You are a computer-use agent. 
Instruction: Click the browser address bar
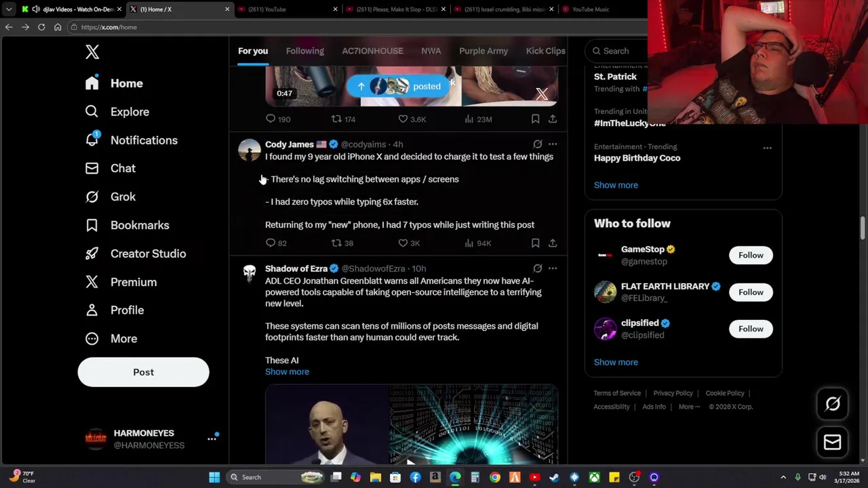(359, 27)
